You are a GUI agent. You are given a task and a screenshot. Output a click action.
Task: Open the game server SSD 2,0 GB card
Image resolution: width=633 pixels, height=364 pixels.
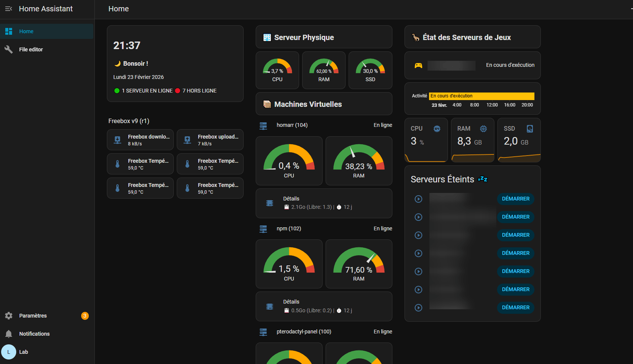click(519, 140)
